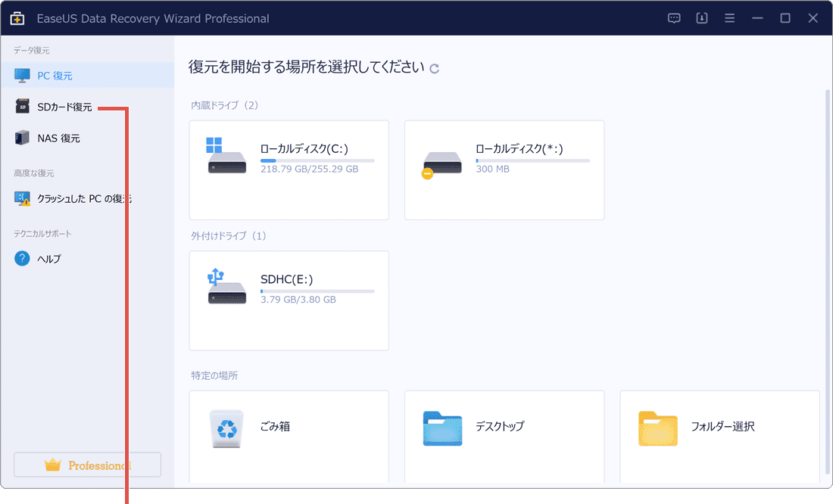Screen dimensions: 833x504
Task: Open the SDカード復元 recovery mode
Action: click(57, 107)
